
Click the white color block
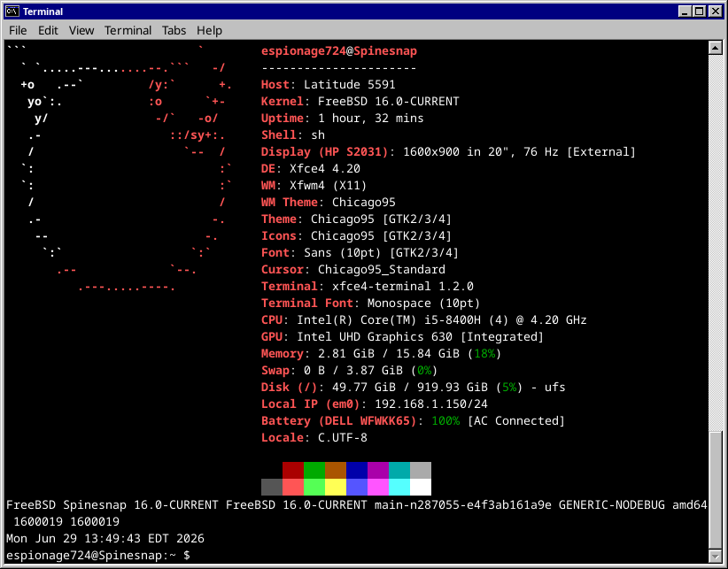click(421, 487)
